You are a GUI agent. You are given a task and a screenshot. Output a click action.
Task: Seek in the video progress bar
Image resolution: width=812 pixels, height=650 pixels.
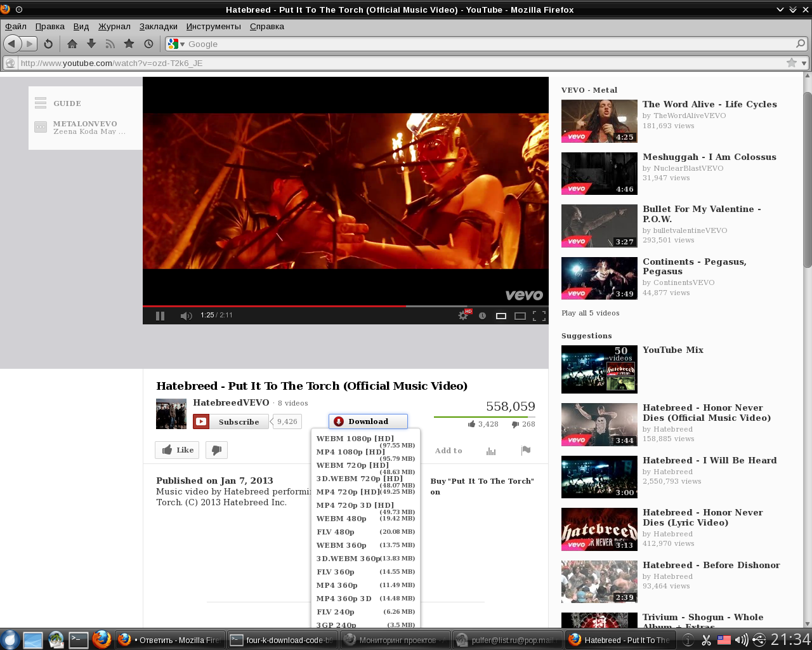[x=346, y=306]
